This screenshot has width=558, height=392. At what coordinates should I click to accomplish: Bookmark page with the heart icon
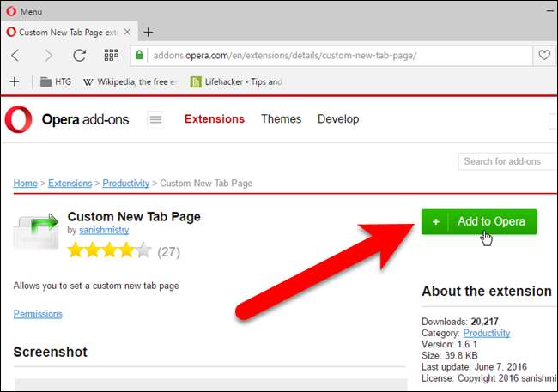(x=544, y=55)
